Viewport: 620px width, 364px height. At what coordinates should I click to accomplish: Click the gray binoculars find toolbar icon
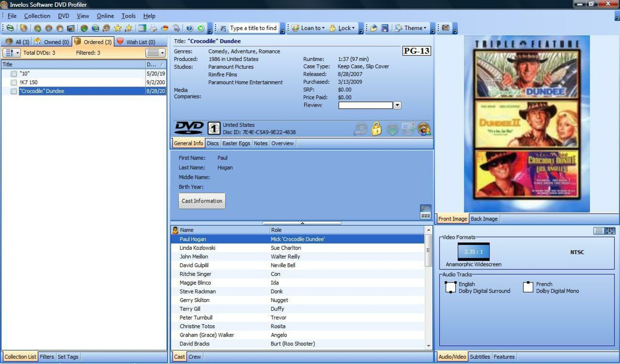176,28
